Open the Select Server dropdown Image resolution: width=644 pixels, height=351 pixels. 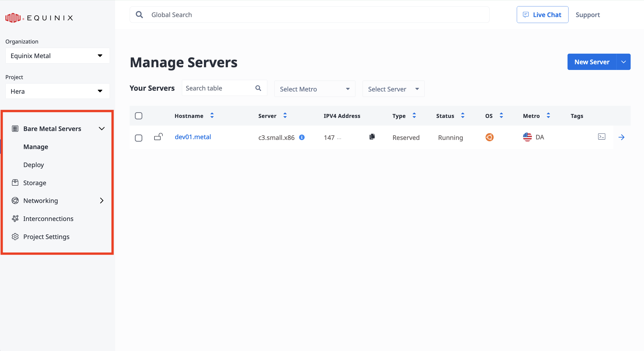(394, 89)
